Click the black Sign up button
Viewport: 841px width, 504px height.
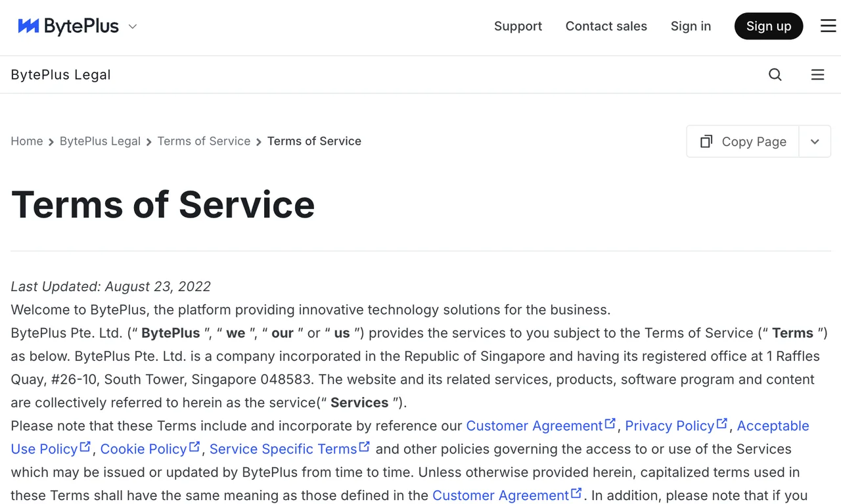(769, 26)
